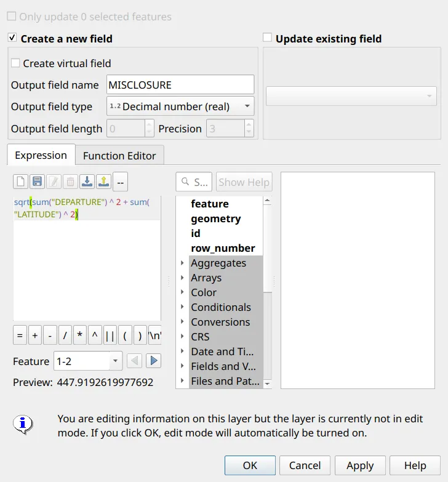This screenshot has width=448, height=482.
Task: Click the Show Help button
Action: click(x=244, y=182)
